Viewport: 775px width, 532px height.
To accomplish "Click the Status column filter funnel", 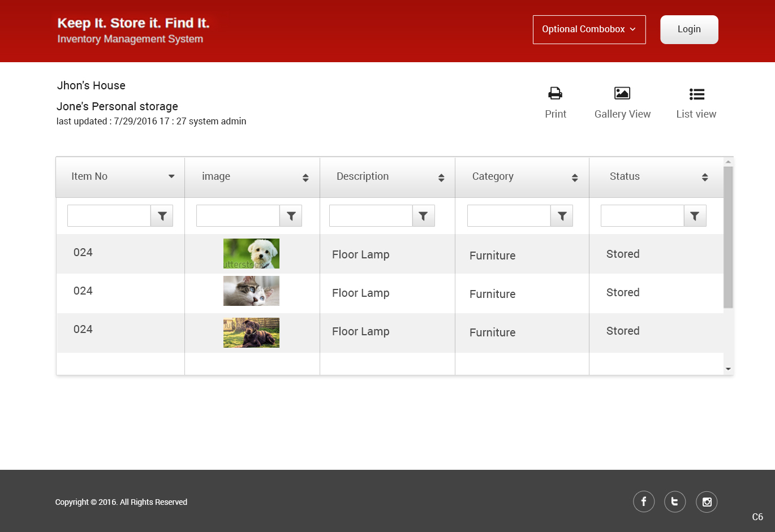I will [x=695, y=216].
